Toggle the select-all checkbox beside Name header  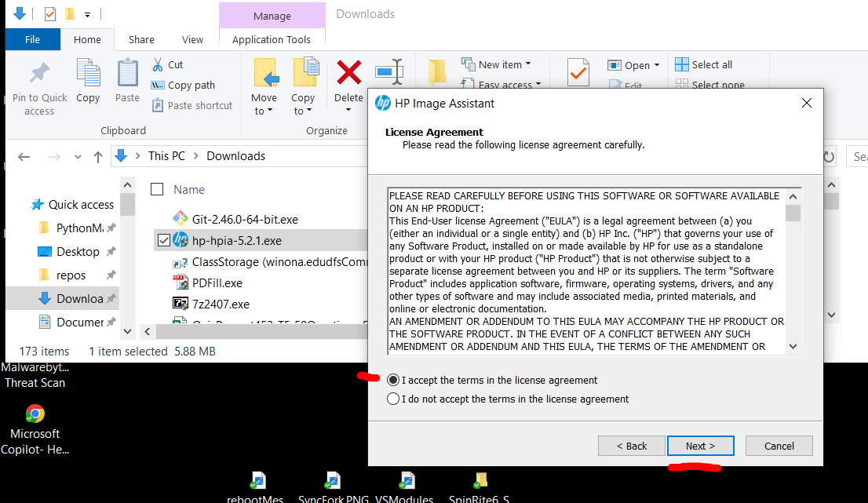[x=157, y=189]
